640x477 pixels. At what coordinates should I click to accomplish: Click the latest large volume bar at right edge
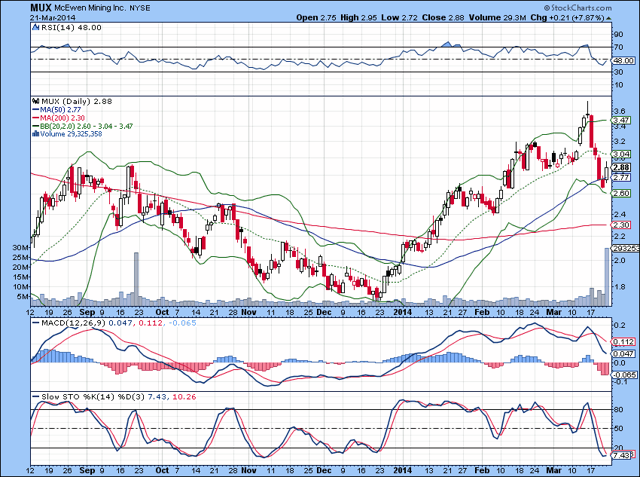click(607, 277)
